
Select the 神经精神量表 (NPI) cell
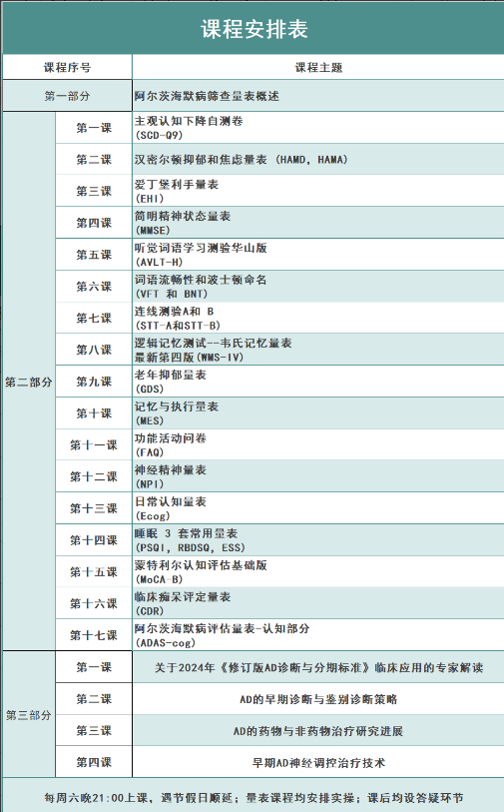point(318,476)
